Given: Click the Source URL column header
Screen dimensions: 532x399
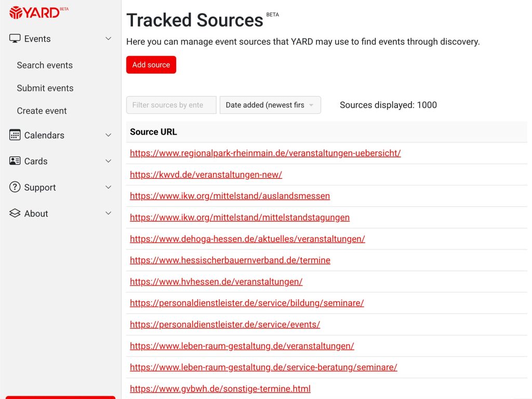Looking at the screenshot, I should pyautogui.click(x=153, y=132).
